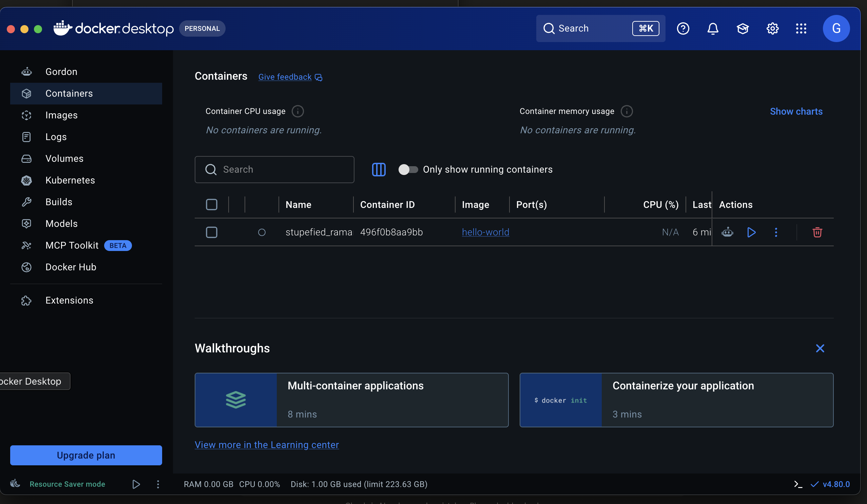867x504 pixels.
Task: Click the version v4.80.0 label
Action: coord(836,484)
